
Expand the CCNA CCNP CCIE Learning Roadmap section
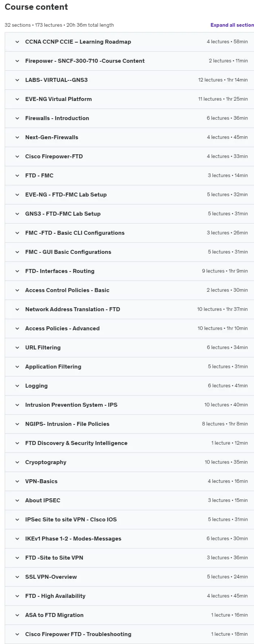[129, 42]
